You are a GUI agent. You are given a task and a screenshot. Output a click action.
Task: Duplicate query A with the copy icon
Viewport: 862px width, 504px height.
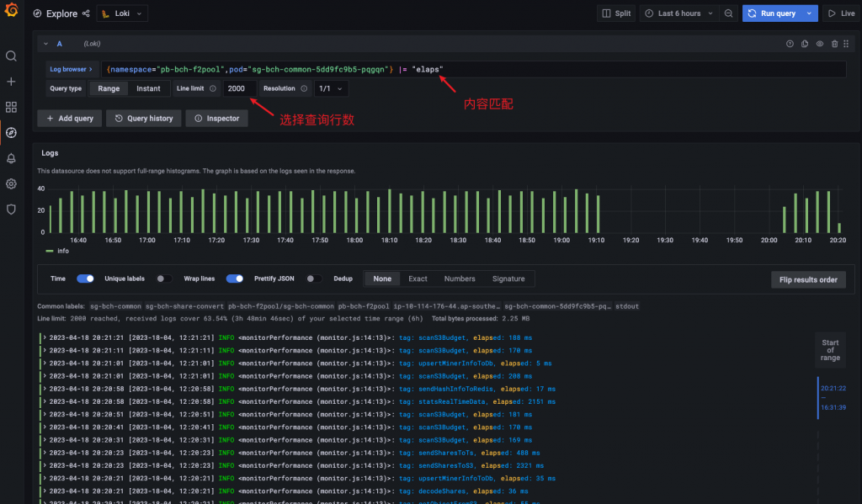[x=805, y=44]
